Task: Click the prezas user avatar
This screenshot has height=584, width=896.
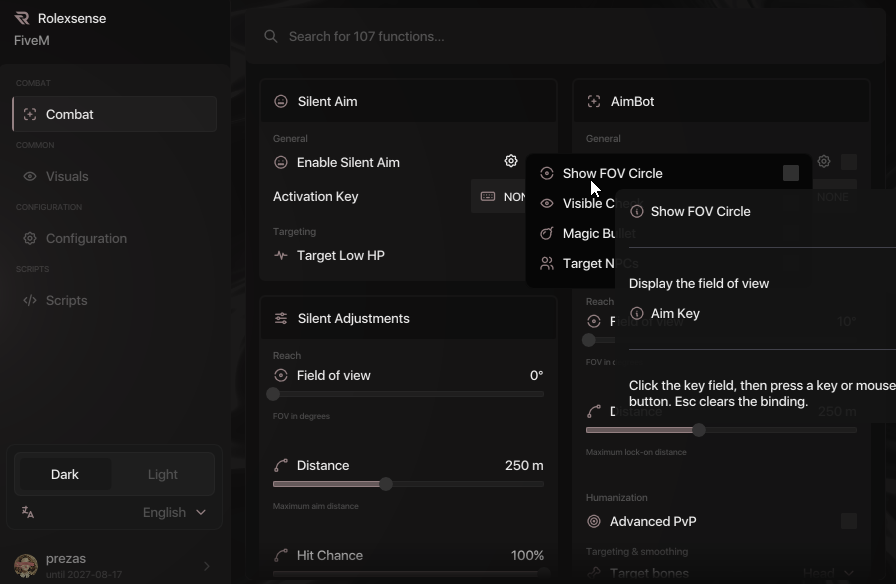Action: 26,566
